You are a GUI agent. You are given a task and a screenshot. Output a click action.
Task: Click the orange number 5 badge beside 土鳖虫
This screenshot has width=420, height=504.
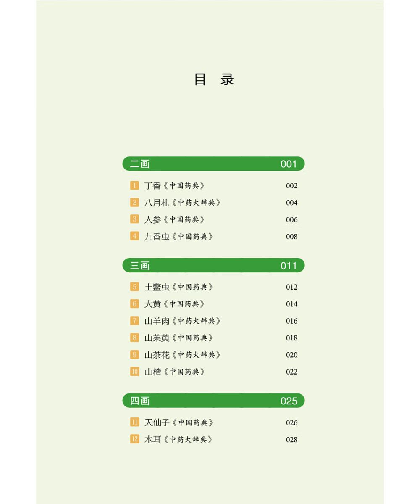tap(134, 287)
